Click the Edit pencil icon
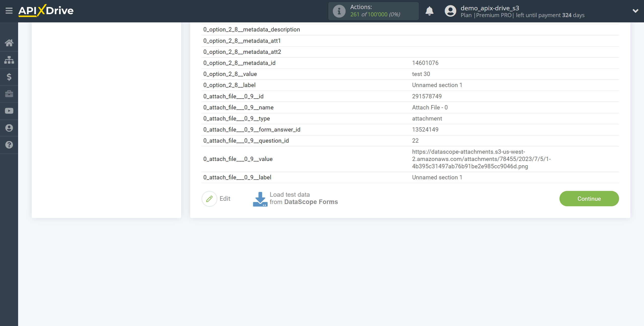Image resolution: width=644 pixels, height=326 pixels. coord(209,199)
